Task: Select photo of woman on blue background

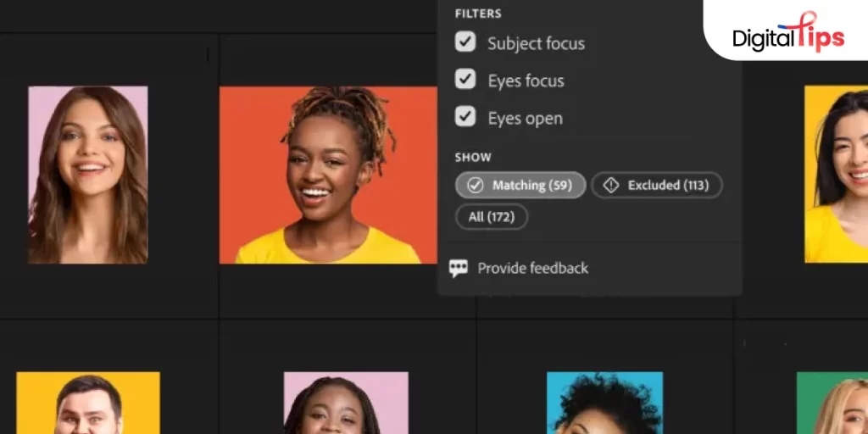Action: point(604,403)
